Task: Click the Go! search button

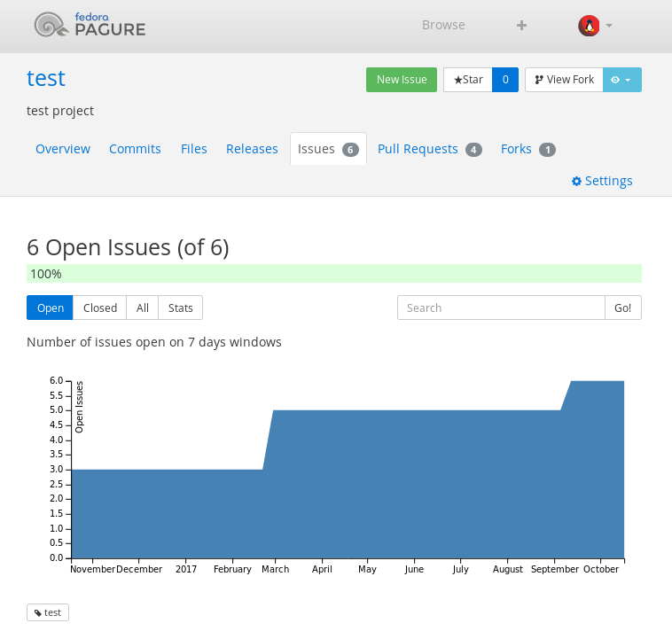Action: (622, 308)
